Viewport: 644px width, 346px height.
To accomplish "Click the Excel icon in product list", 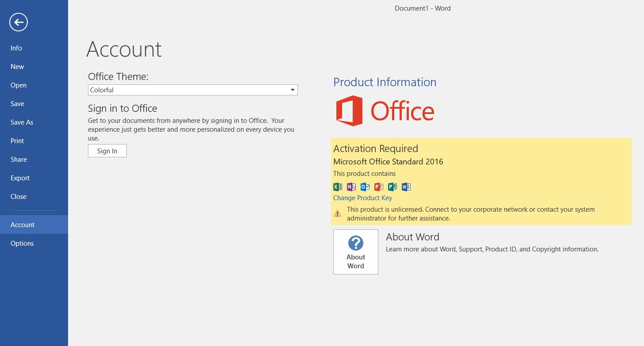I will click(x=337, y=186).
